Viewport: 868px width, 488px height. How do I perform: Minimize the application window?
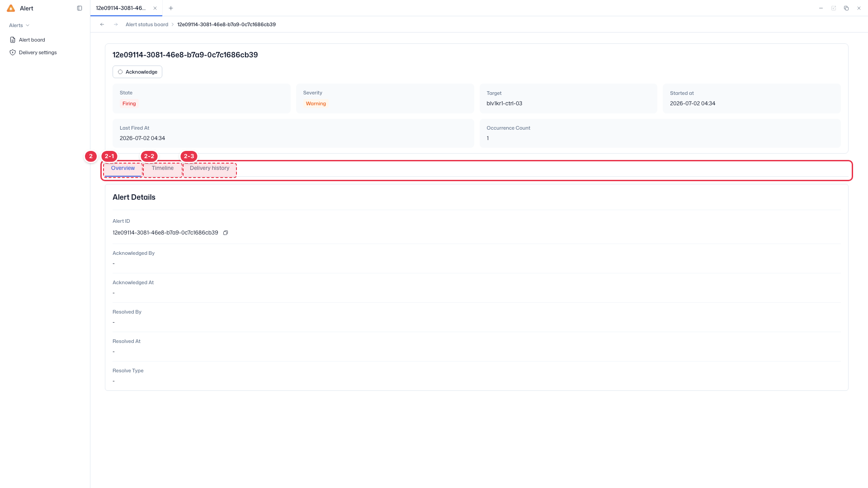tap(821, 8)
